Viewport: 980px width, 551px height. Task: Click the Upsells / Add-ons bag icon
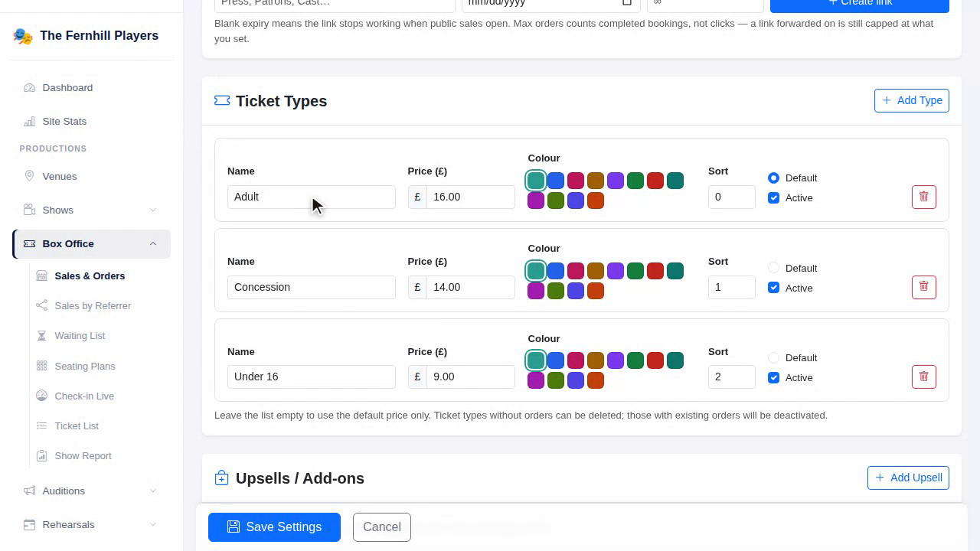(x=221, y=478)
